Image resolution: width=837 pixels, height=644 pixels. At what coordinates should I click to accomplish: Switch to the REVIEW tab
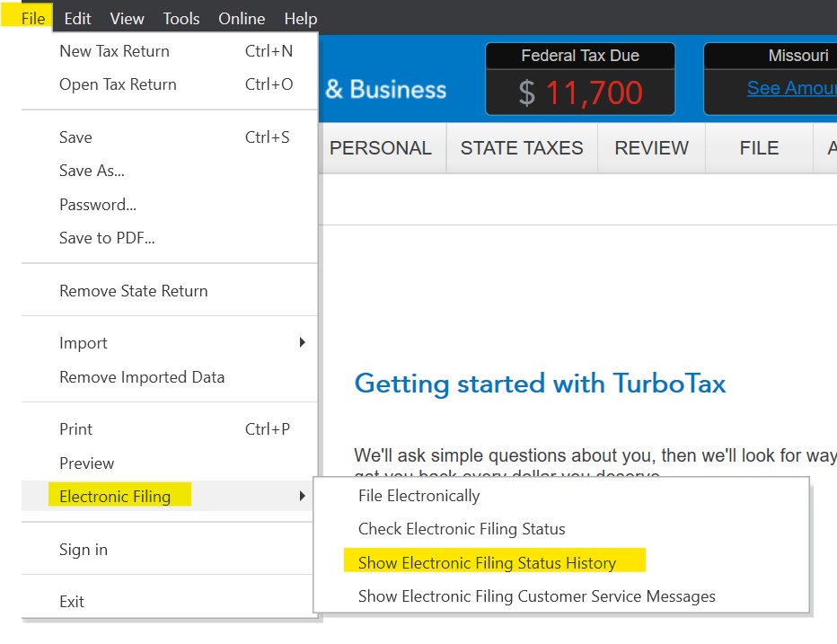[651, 148]
